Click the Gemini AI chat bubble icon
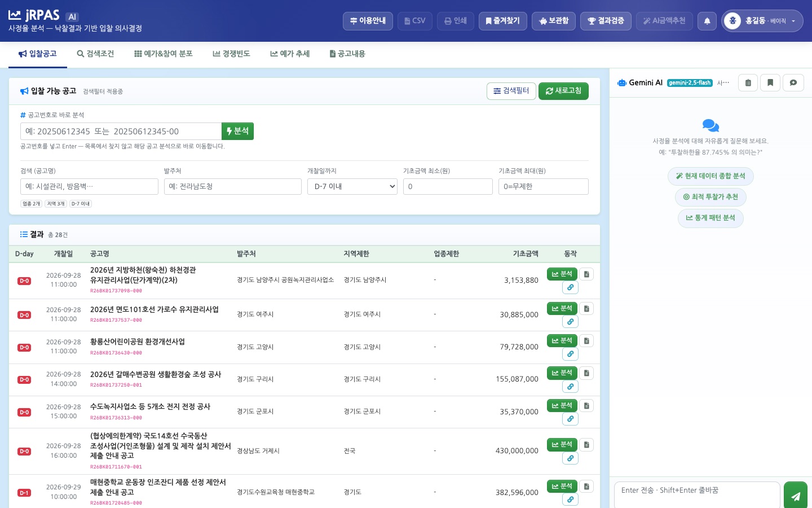The width and height of the screenshot is (812, 508). click(x=793, y=83)
